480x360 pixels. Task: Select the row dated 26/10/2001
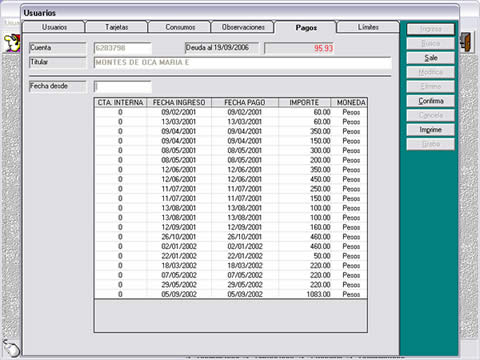(x=231, y=237)
